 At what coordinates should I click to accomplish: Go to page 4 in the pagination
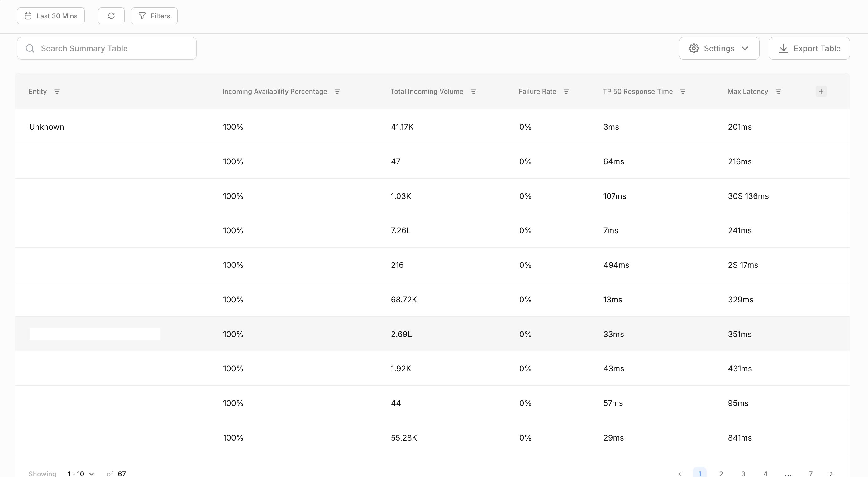[x=765, y=473]
